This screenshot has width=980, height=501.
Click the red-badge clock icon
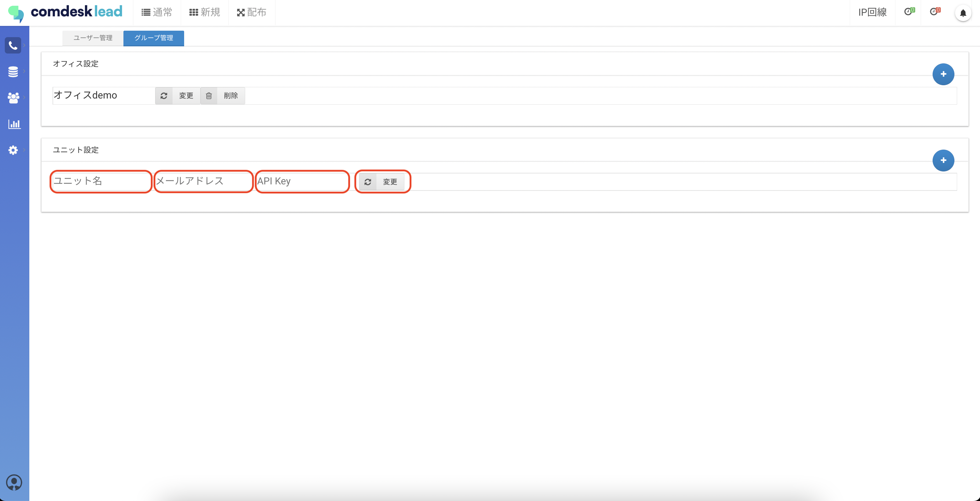tap(934, 12)
